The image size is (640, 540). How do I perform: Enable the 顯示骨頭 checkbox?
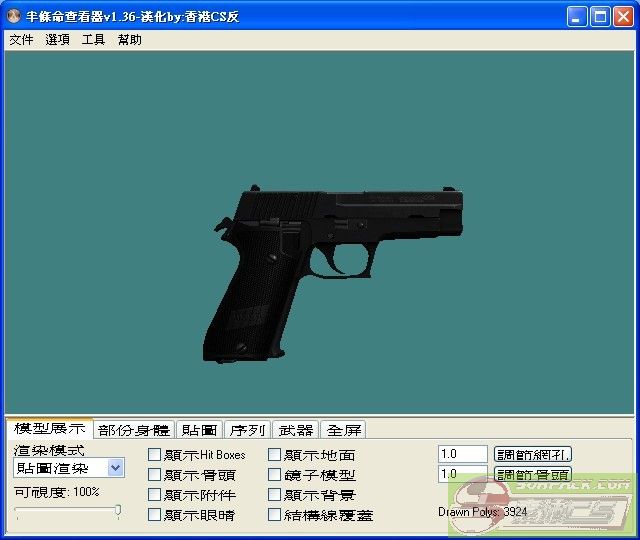[154, 475]
